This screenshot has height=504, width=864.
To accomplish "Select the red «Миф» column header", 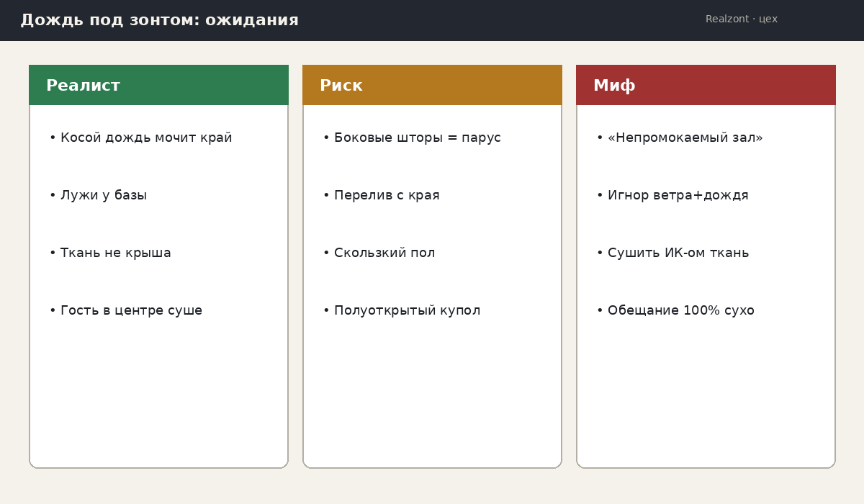I will pyautogui.click(x=706, y=85).
